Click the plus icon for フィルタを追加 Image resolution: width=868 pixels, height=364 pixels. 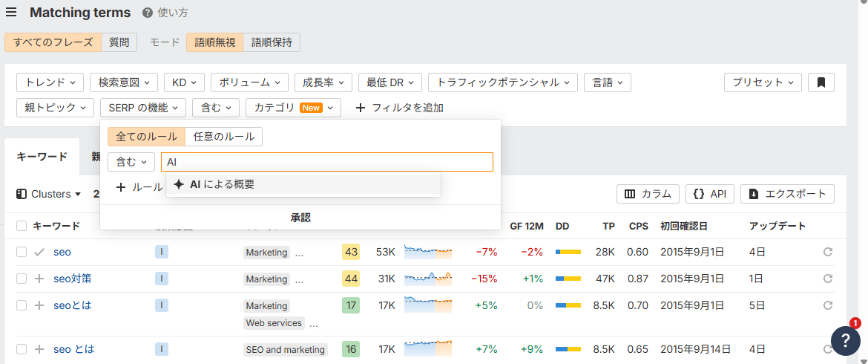pyautogui.click(x=361, y=108)
